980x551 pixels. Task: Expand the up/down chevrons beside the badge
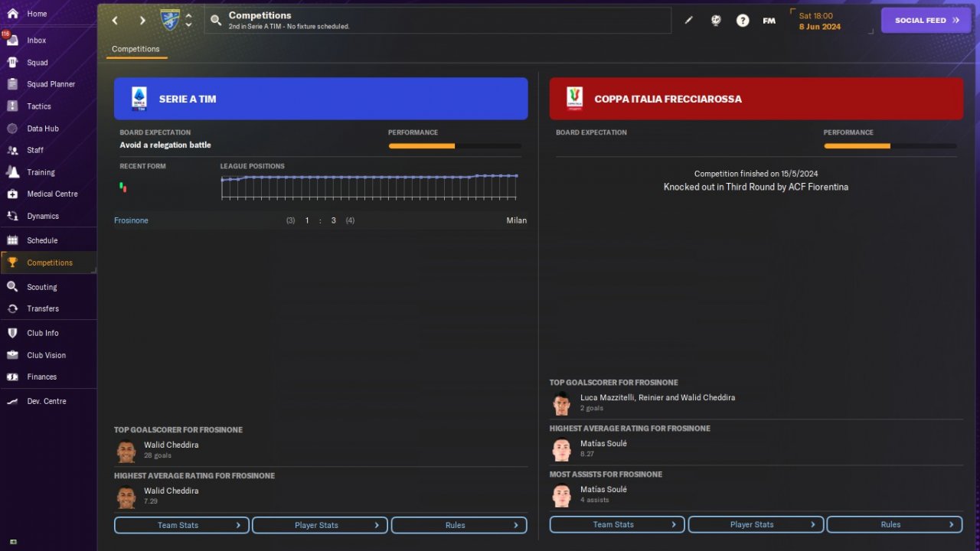(x=189, y=20)
